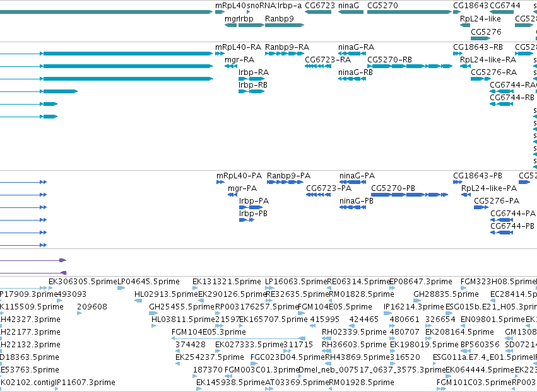Open the EK131321.5prime EST
This screenshot has height=392, width=537.
click(x=194, y=288)
